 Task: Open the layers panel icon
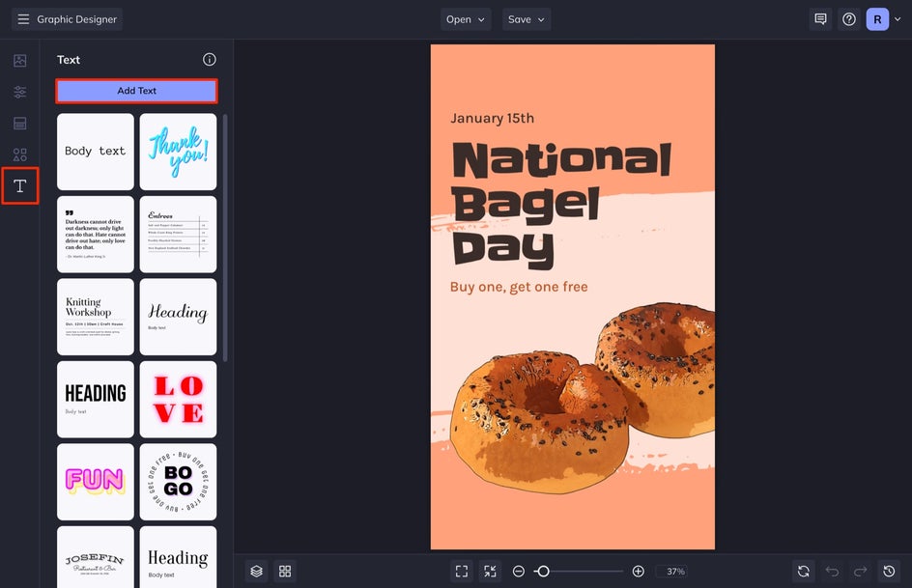pos(256,572)
